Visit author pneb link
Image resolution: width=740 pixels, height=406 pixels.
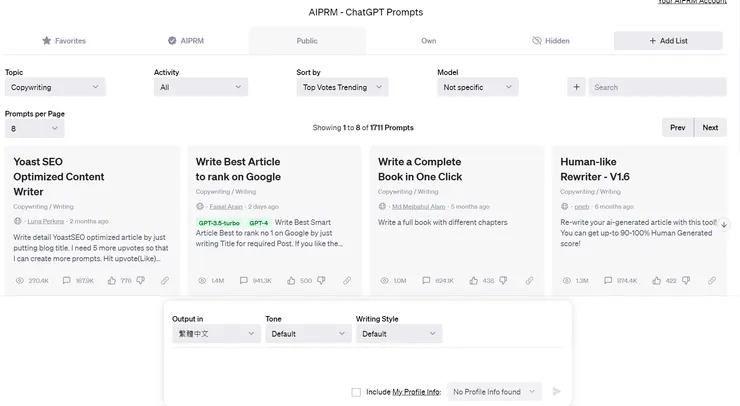[581, 206]
